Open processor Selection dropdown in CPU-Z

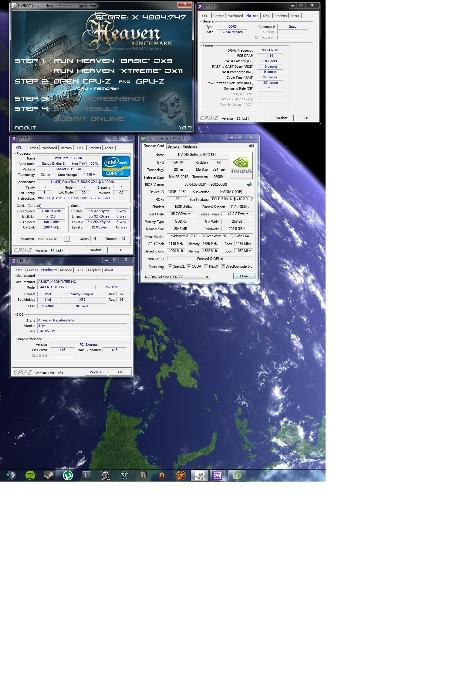(51, 239)
